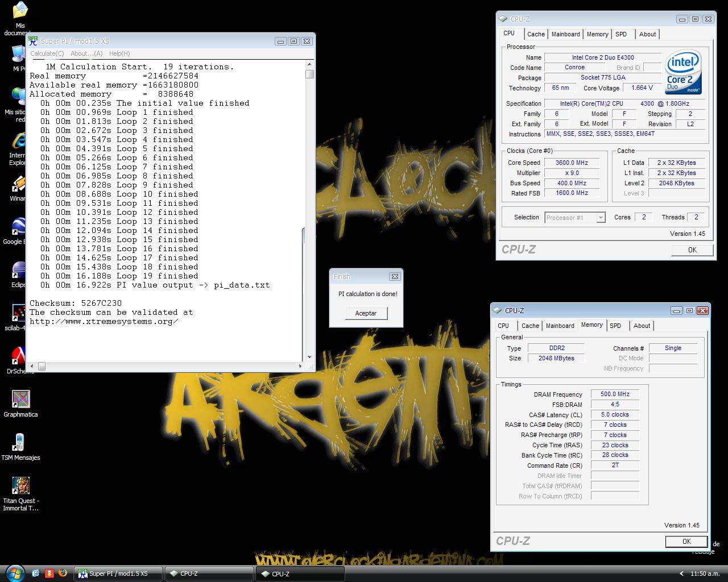This screenshot has width=728, height=582.
Task: Click the Intel Core 2 Duo logo
Action: pos(683,72)
